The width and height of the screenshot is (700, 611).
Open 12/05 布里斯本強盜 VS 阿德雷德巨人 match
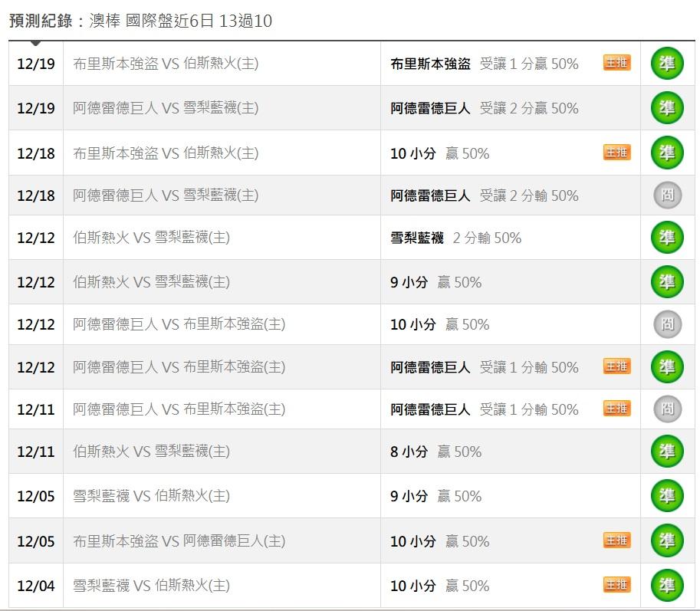[179, 541]
